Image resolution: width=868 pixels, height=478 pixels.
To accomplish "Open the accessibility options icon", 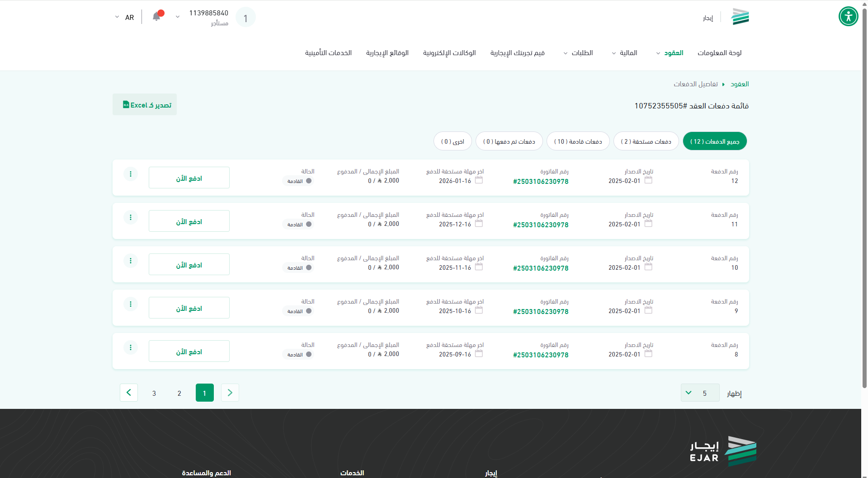I will tap(848, 17).
